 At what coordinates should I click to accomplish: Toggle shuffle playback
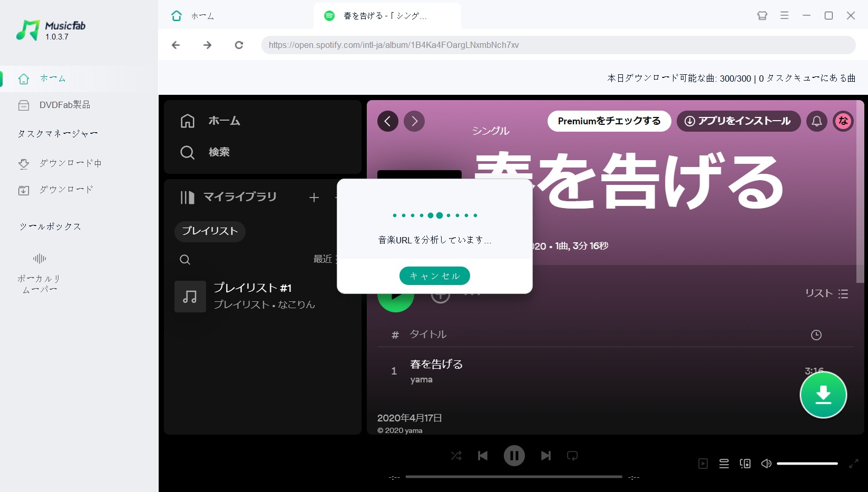pyautogui.click(x=456, y=456)
